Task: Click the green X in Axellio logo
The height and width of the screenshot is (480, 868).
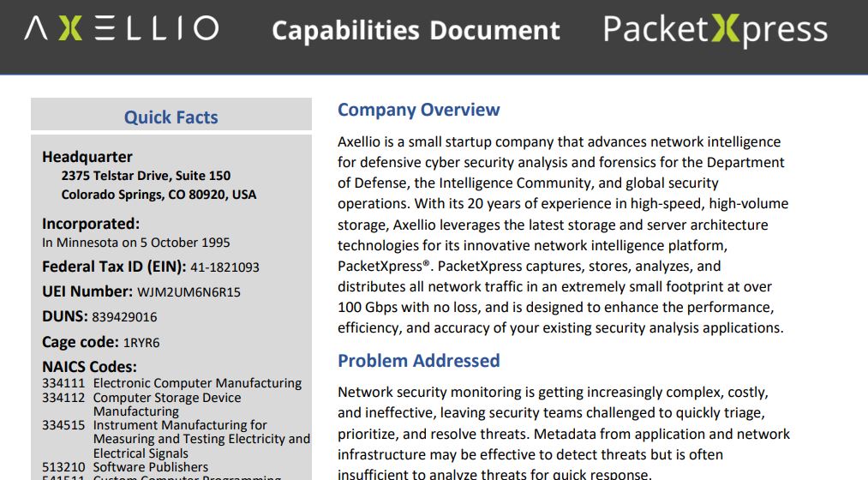Action: coord(70,28)
